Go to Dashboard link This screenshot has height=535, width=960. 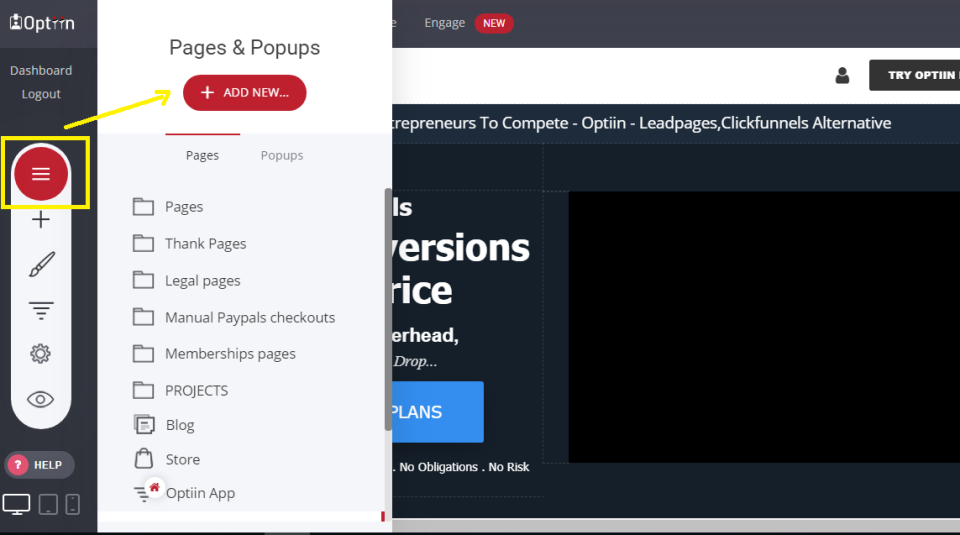[x=41, y=70]
